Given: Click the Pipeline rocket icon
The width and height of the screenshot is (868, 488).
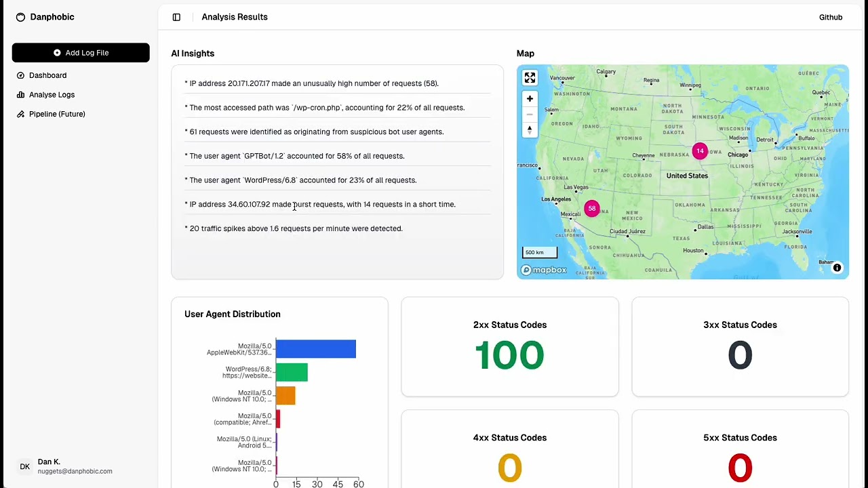Looking at the screenshot, I should point(20,114).
